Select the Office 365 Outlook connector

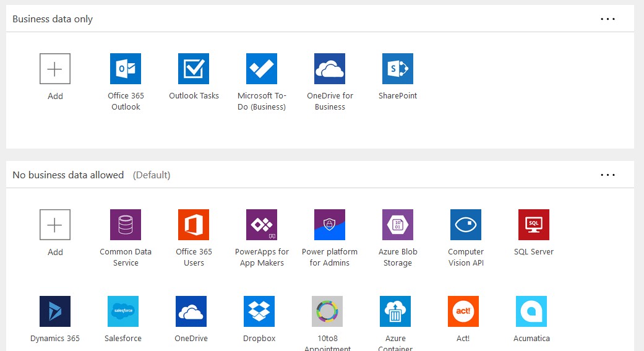[x=126, y=69]
